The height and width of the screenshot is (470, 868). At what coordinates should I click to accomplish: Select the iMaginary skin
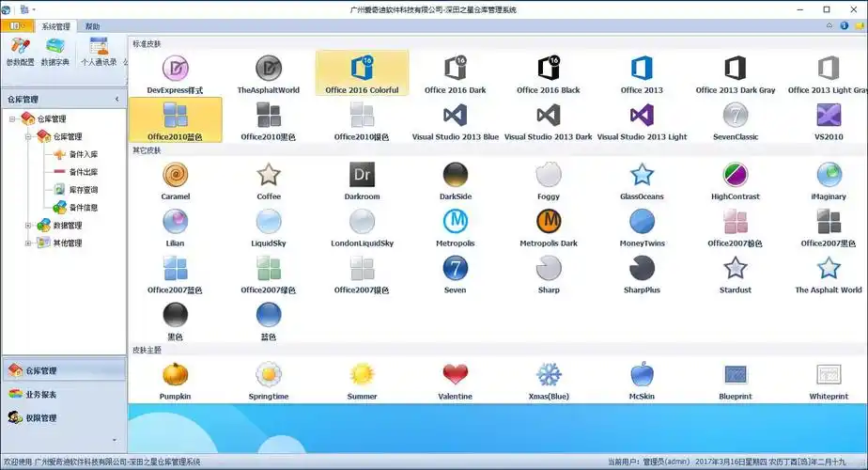(829, 180)
